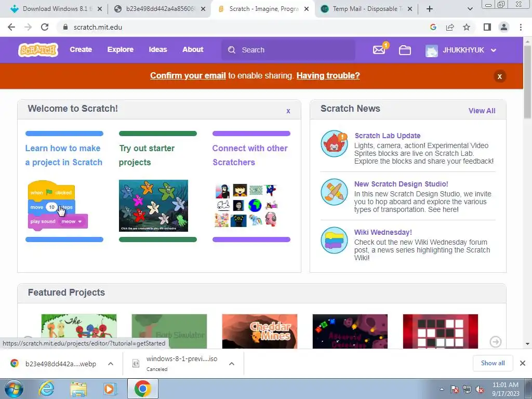Image resolution: width=532 pixels, height=399 pixels.
Task: Expand options for windows-8-1 iso download
Action: point(232,364)
